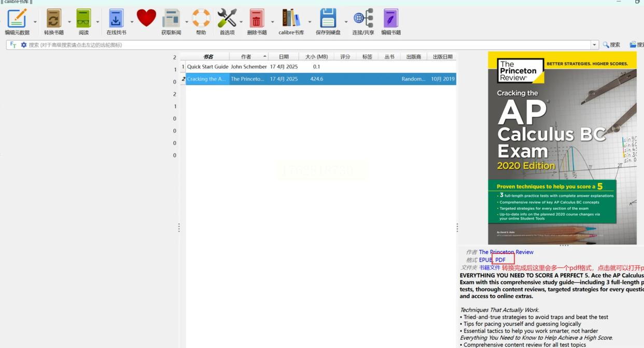Expand the 保存到硬盘 dropdown arrow

point(346,22)
